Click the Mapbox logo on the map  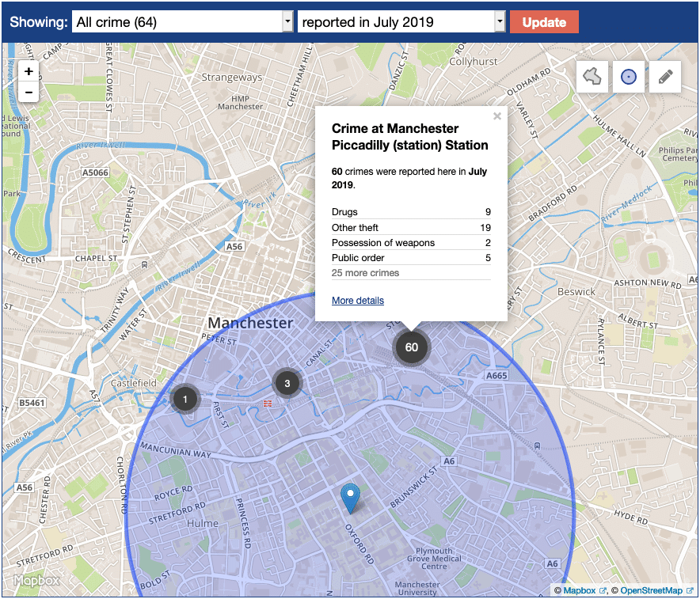36,581
